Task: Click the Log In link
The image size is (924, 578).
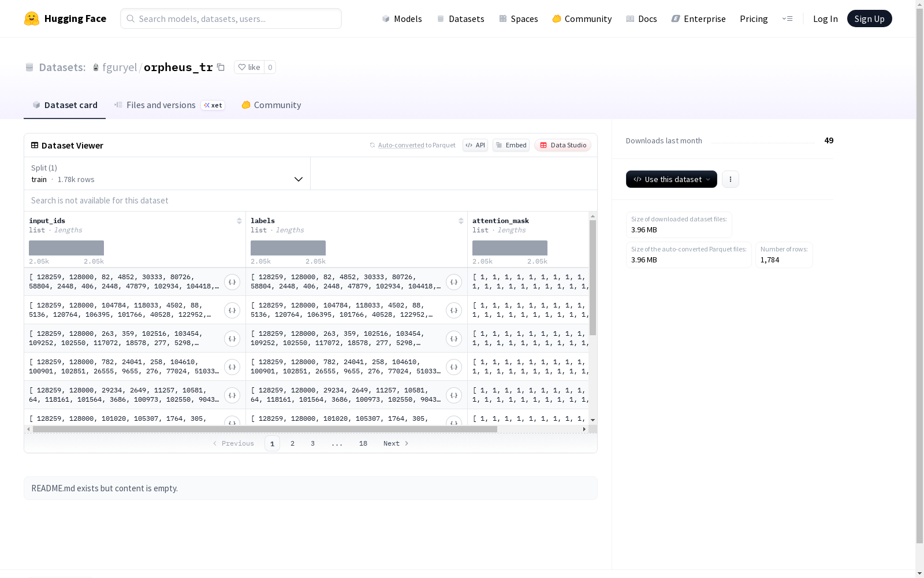Action: tap(825, 18)
